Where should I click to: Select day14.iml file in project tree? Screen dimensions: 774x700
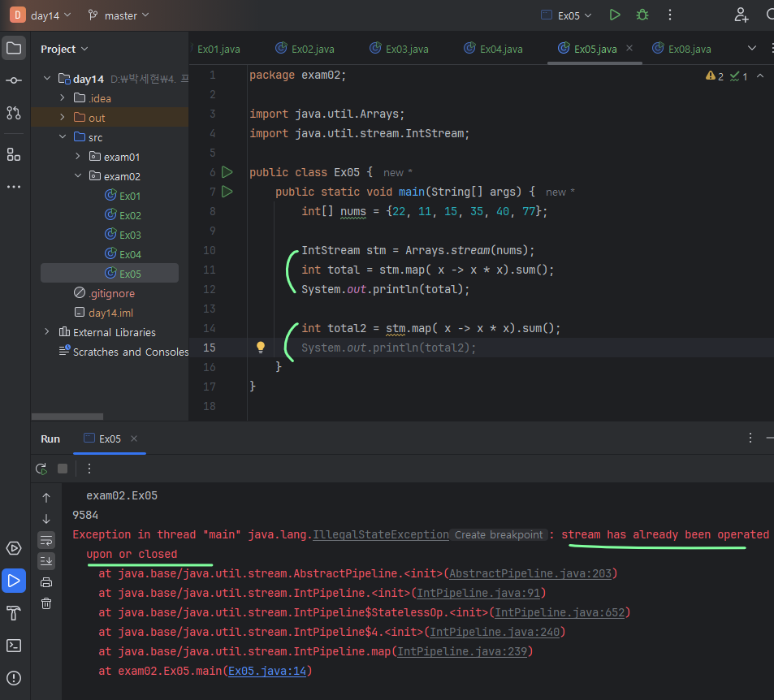tap(104, 313)
